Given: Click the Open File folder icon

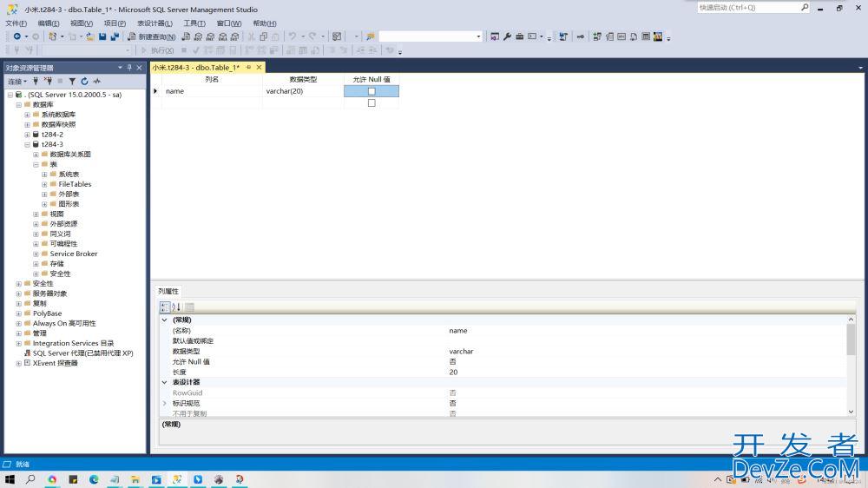Looking at the screenshot, I should [89, 36].
